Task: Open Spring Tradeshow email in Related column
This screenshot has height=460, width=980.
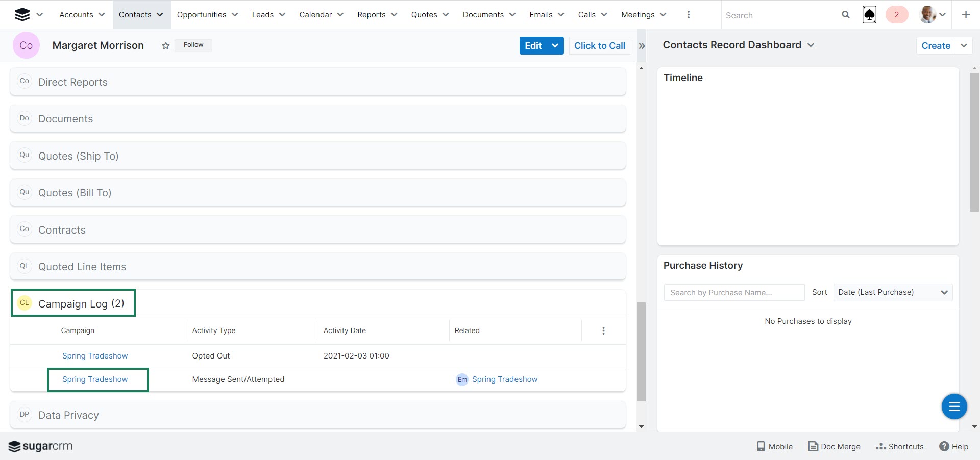Action: point(504,379)
